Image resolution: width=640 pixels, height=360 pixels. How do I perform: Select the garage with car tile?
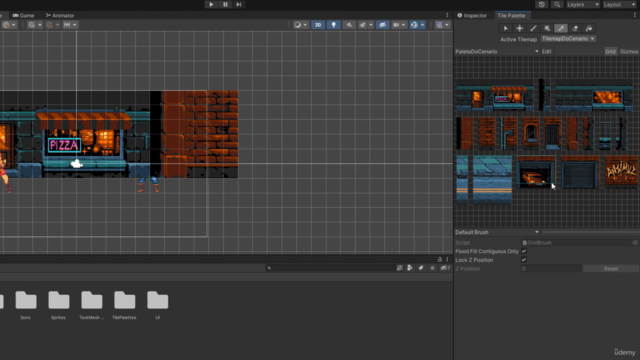pos(536,173)
